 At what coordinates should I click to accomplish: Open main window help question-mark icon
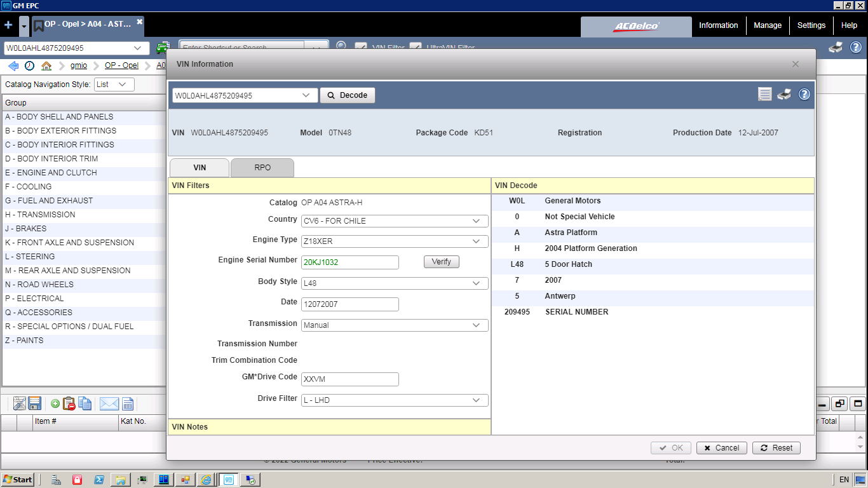(x=856, y=47)
